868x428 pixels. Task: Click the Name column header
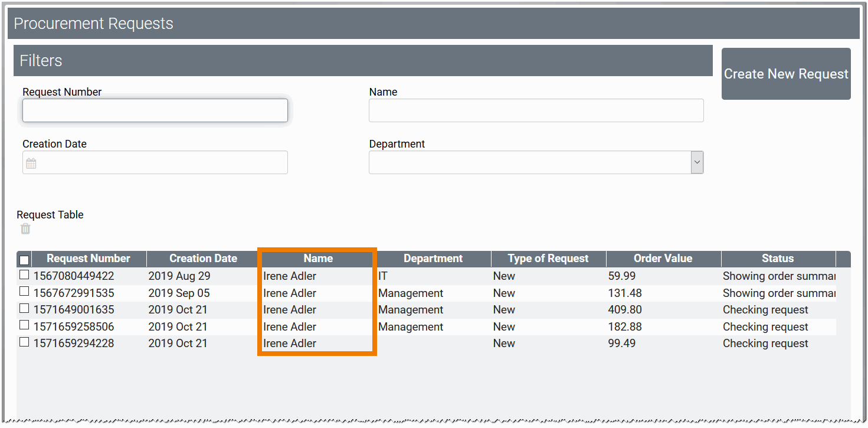coord(318,259)
